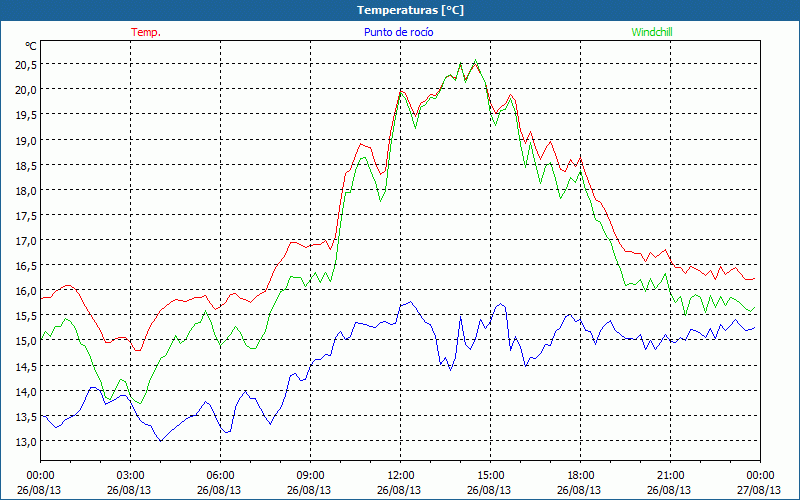Click the '21:00' time axis label
Image resolution: width=800 pixels, height=500 pixels.
tap(670, 476)
